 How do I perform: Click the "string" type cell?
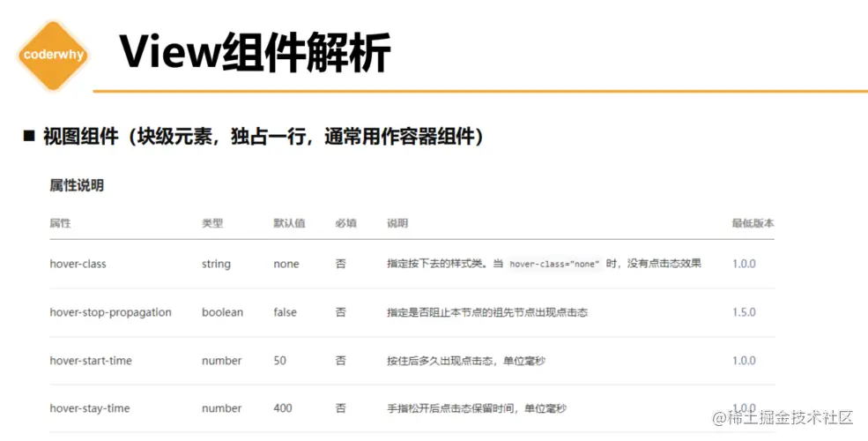[216, 265]
